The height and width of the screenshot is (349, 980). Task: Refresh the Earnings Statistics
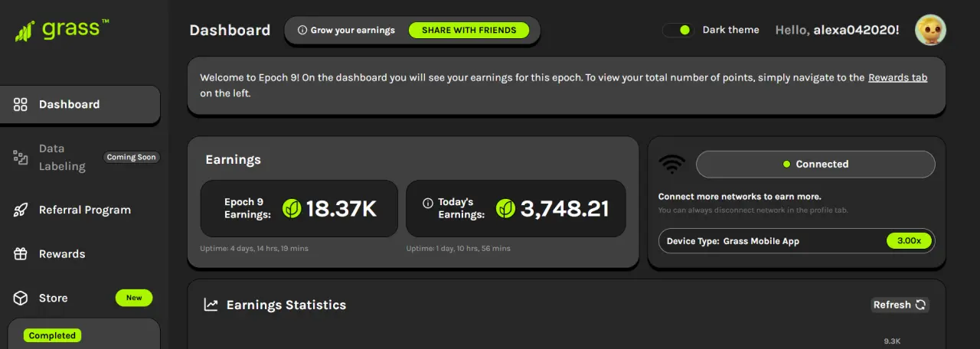tap(900, 305)
